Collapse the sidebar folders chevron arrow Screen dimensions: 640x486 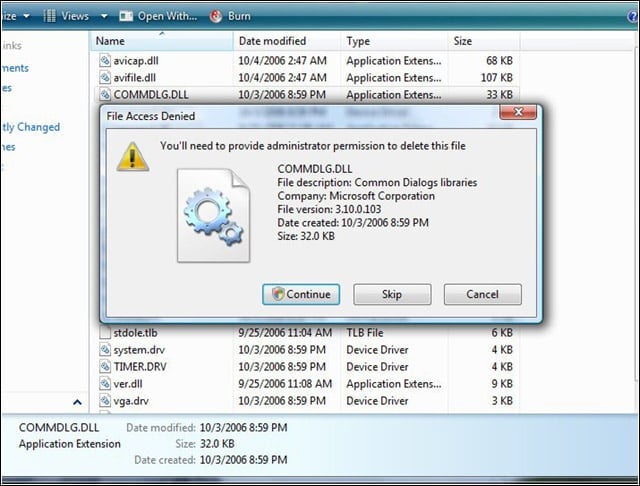coord(77,402)
